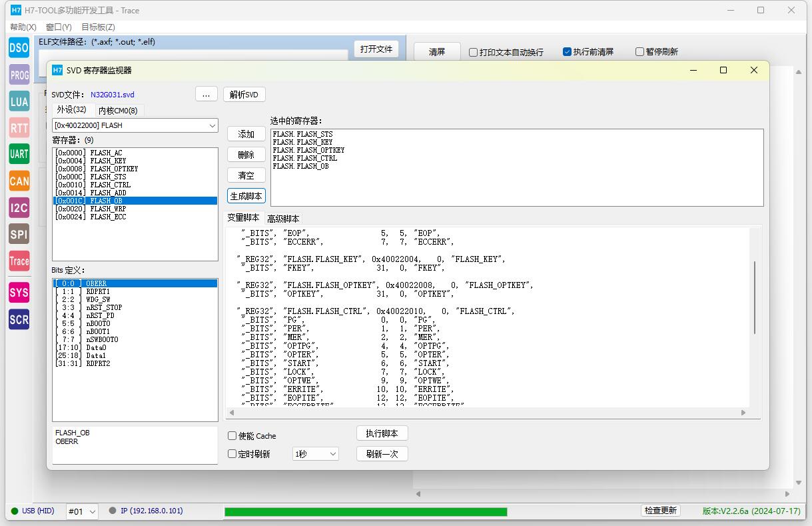The width and height of the screenshot is (812, 526).
Task: Select the WDG_SW bit field
Action: (135, 299)
